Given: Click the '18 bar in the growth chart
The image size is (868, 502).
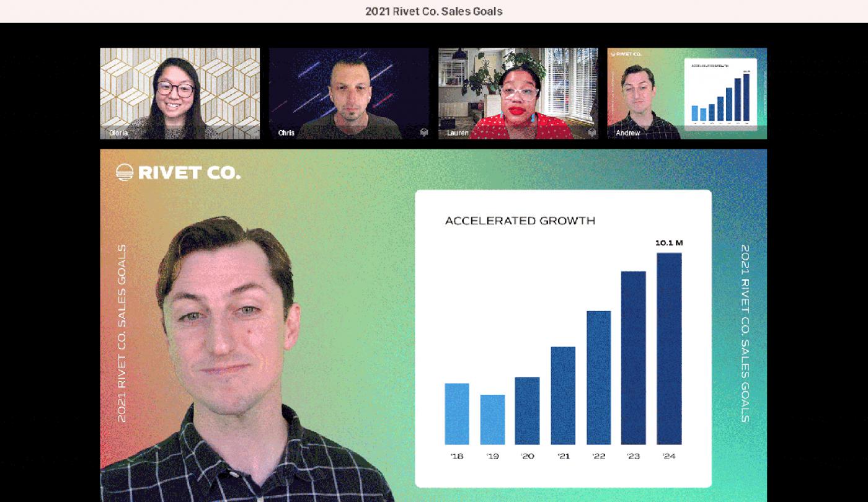Looking at the screenshot, I should point(457,414).
